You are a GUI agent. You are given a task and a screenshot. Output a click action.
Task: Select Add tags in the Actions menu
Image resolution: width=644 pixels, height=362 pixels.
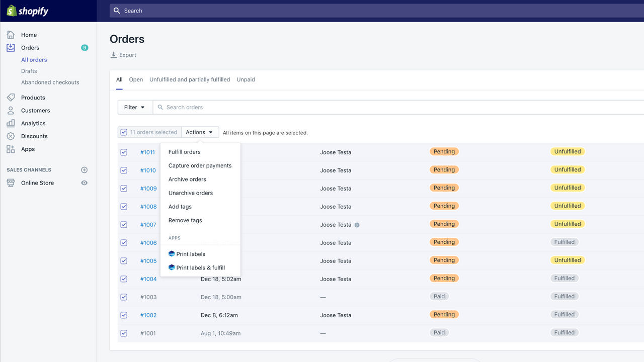point(180,207)
